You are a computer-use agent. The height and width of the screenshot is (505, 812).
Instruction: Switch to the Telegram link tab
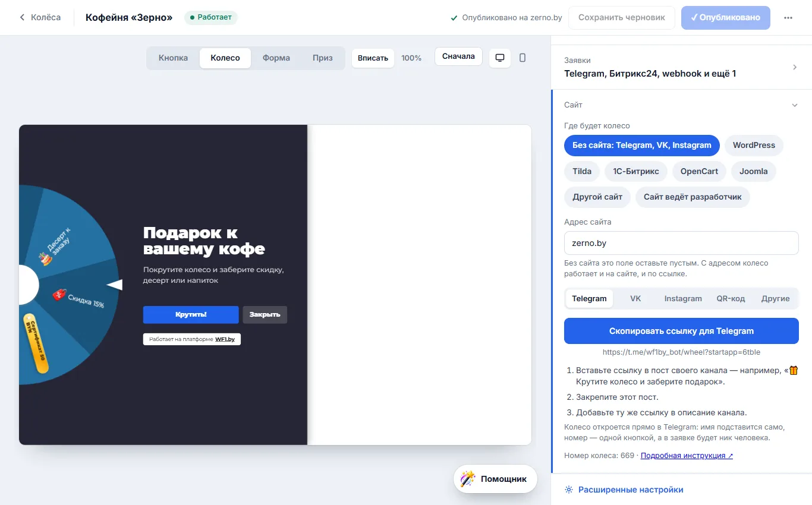coord(589,299)
